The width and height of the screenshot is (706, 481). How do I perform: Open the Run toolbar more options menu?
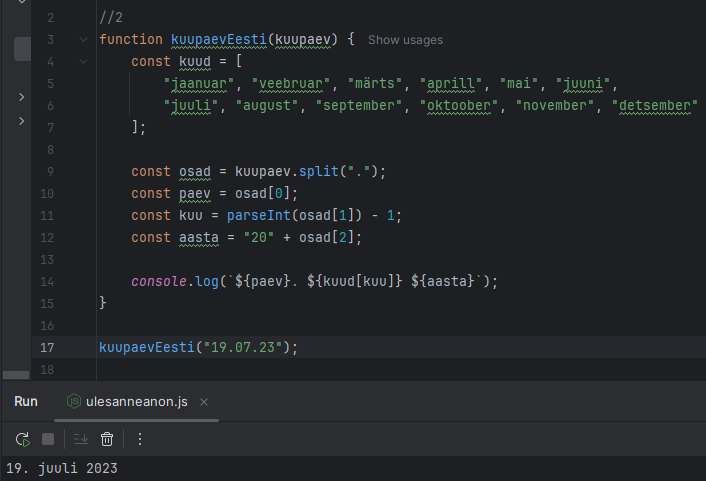coord(140,439)
